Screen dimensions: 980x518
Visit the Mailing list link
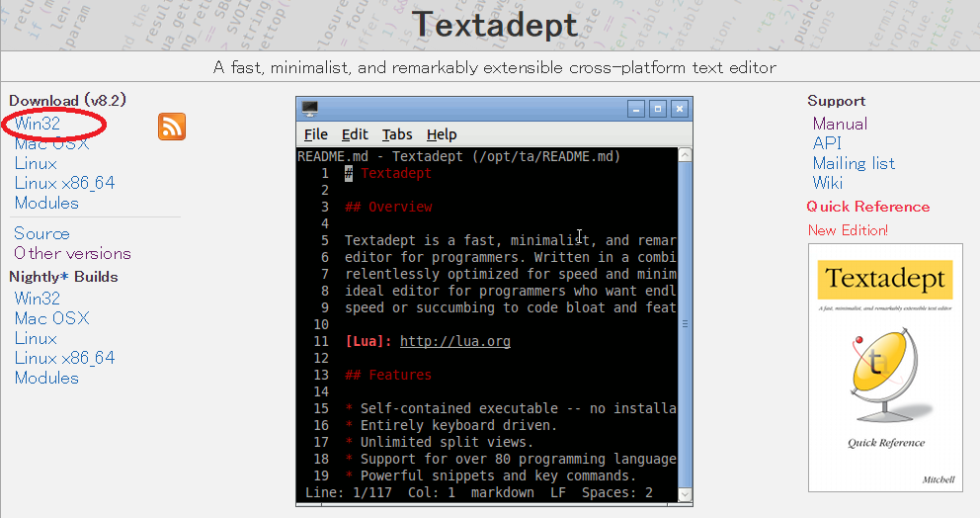854,163
